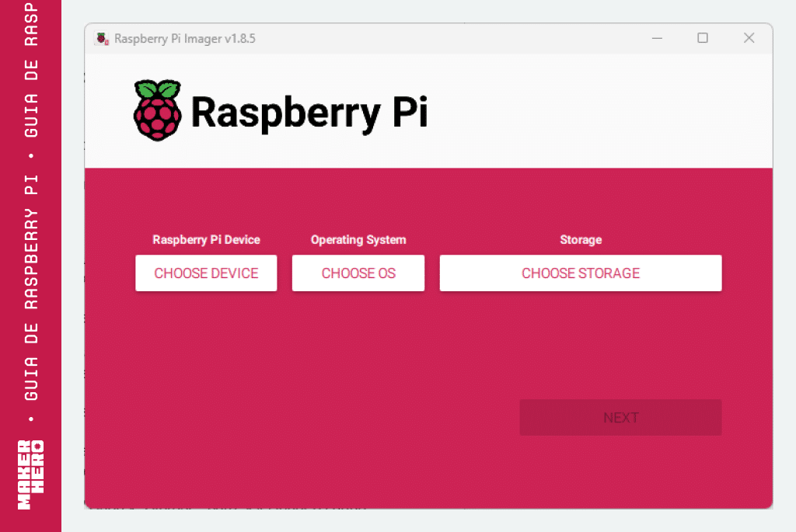Click the "Raspberry Pi Imager v1.8.5" title text
This screenshot has height=532, width=796.
185,39
